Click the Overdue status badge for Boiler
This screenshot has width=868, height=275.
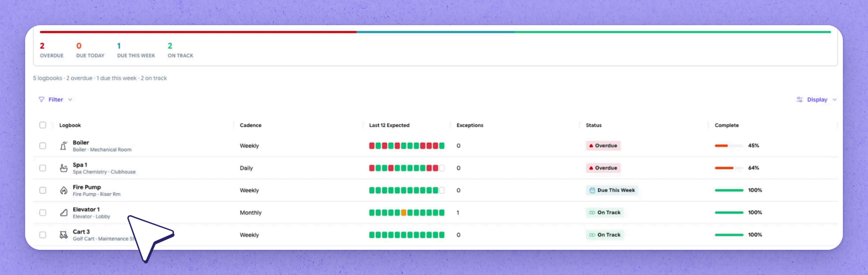pos(603,146)
